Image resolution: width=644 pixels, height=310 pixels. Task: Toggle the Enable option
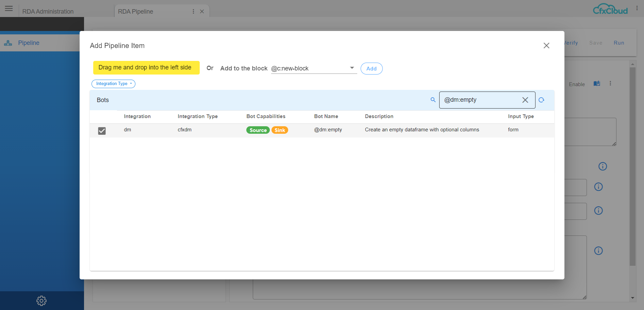pos(577,84)
